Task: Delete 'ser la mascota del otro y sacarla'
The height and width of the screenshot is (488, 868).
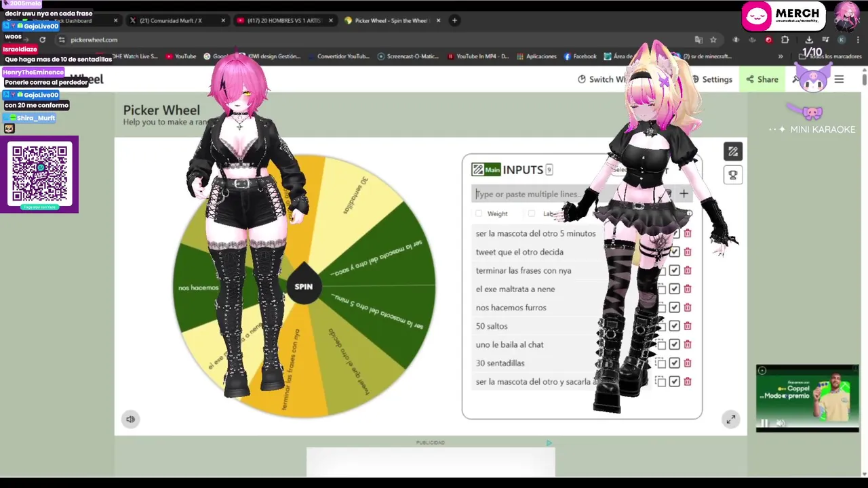Action: click(688, 382)
